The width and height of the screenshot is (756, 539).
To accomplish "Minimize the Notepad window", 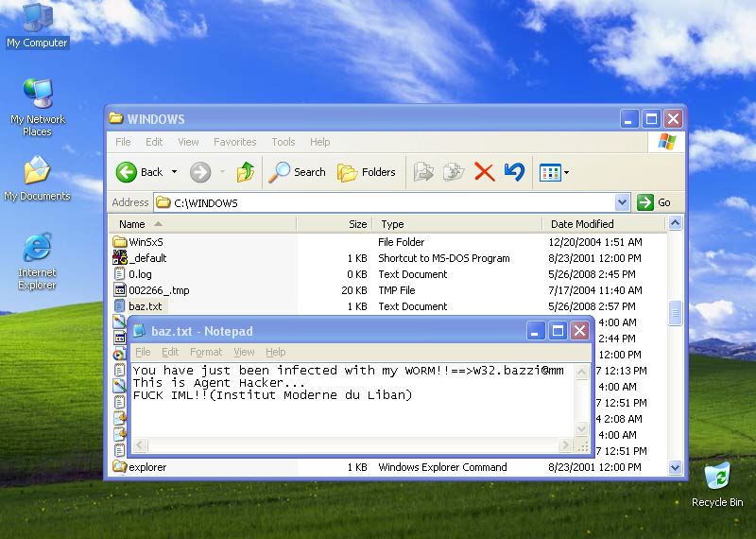I will 535,331.
